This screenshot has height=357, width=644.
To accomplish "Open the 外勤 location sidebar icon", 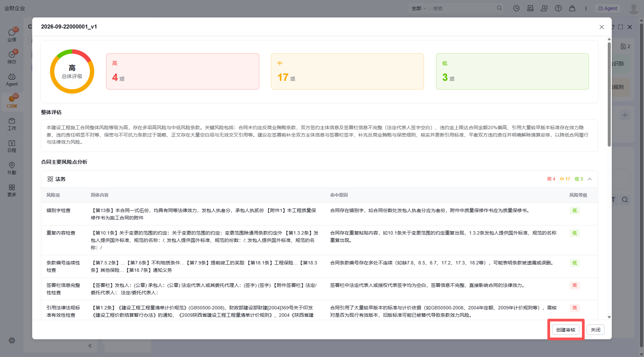I will 12,168.
